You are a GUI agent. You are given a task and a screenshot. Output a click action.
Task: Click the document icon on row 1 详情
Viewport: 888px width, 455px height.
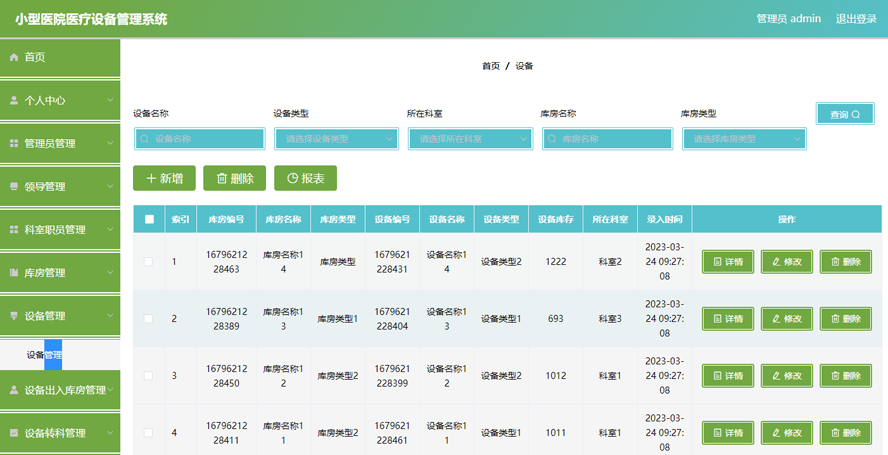point(718,262)
